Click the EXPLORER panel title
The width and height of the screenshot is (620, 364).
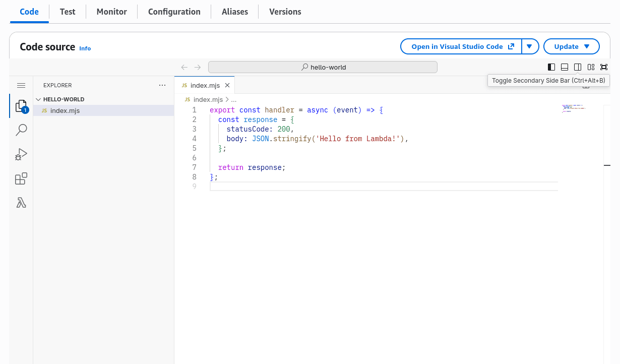click(x=57, y=85)
